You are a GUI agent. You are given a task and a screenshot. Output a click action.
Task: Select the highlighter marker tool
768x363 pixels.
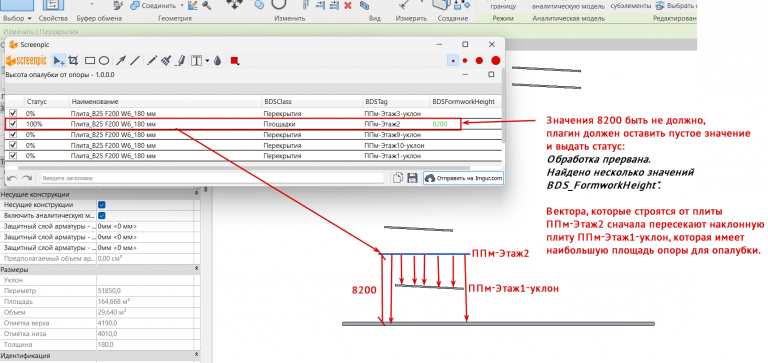tap(180, 61)
